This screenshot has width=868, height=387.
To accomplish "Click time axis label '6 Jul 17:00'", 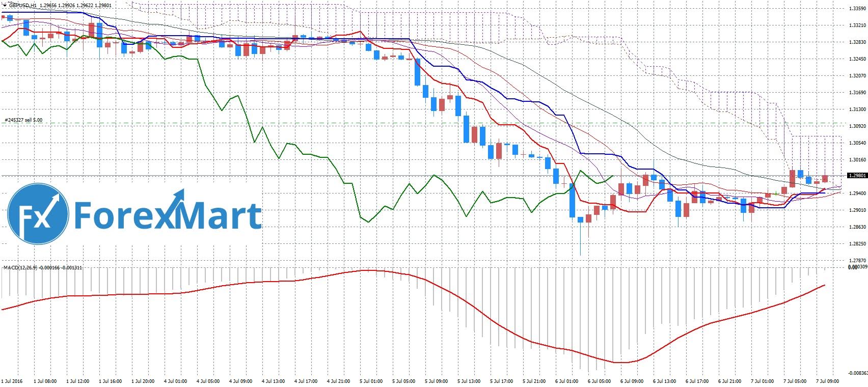I will click(697, 381).
